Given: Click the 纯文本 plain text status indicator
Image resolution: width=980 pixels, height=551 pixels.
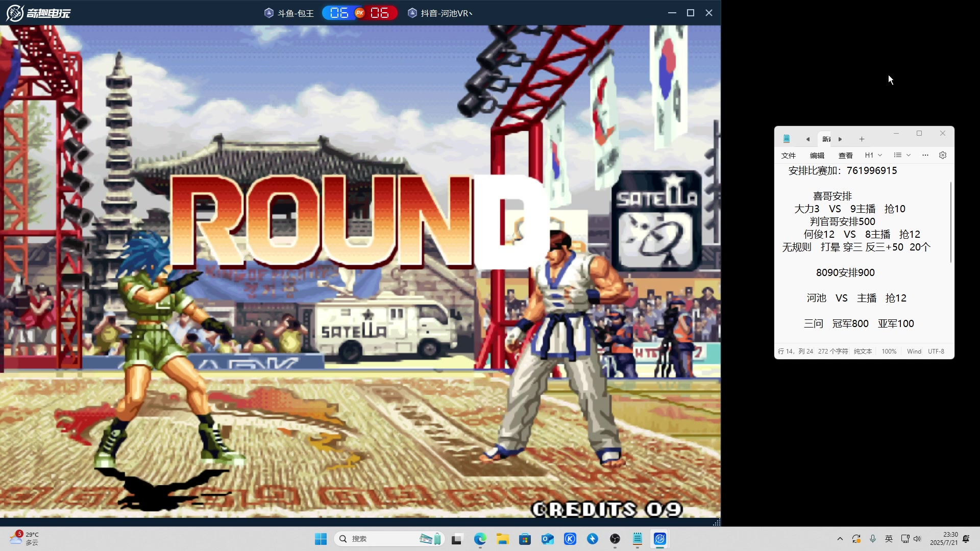Looking at the screenshot, I should (x=863, y=352).
